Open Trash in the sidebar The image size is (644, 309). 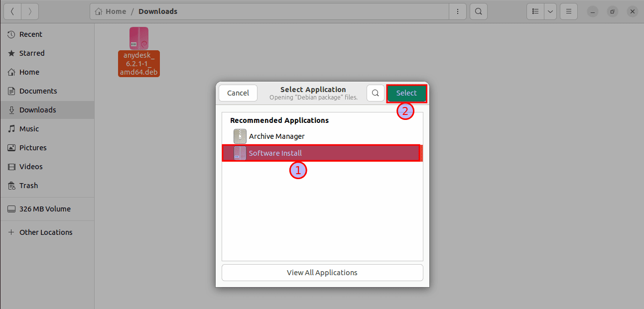[47, 186]
